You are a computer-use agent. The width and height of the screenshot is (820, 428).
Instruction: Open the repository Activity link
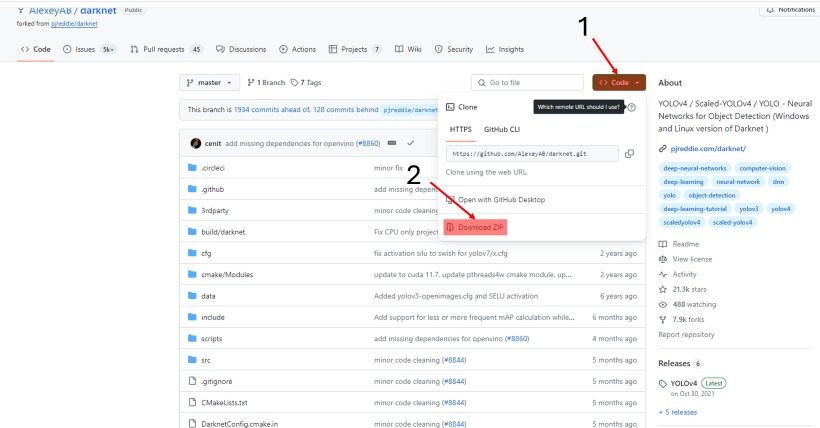point(678,275)
